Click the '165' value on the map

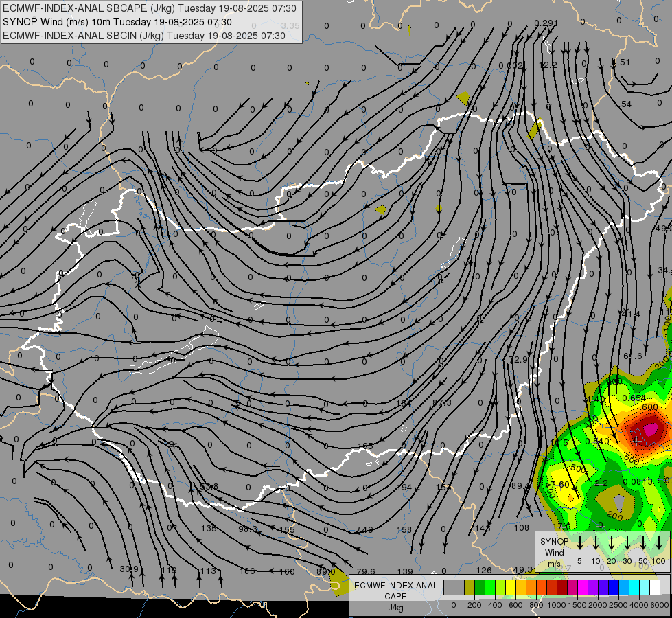365,446
